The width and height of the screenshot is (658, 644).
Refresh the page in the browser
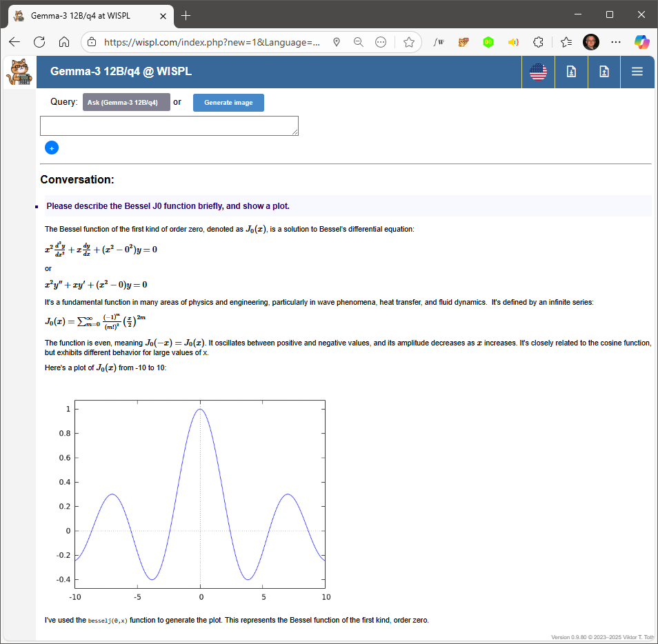(39, 42)
